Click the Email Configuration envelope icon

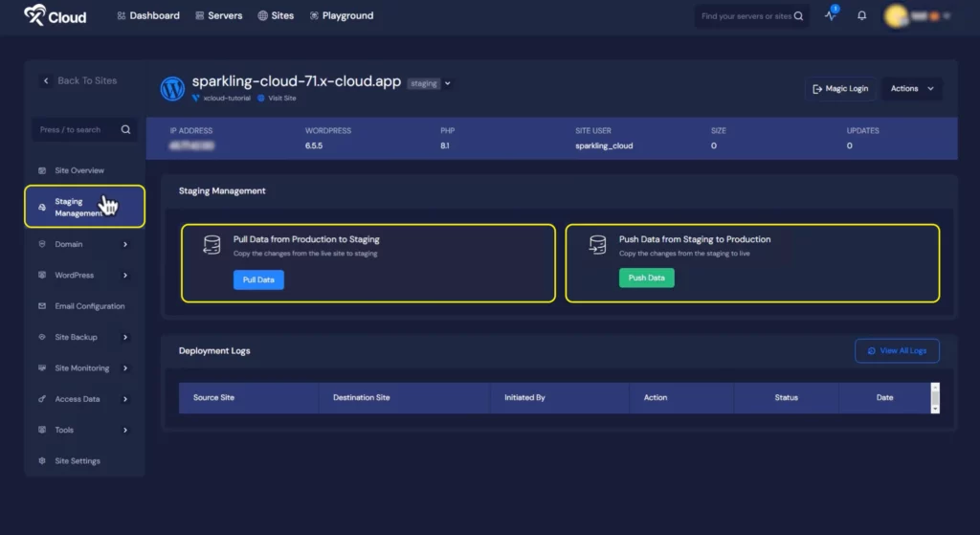(x=42, y=306)
